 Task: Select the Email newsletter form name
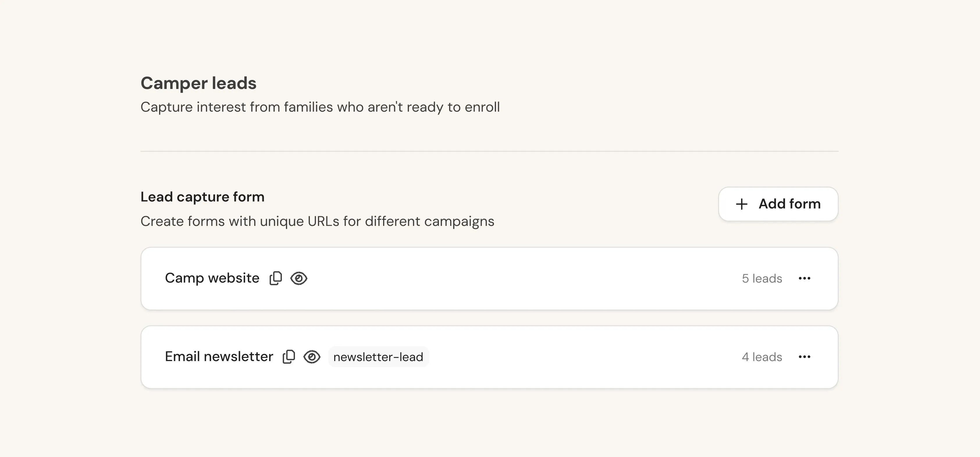(x=219, y=357)
